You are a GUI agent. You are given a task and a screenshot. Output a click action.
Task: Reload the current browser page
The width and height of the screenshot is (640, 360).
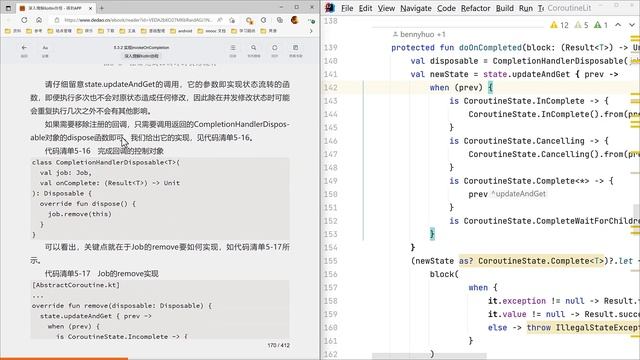24,20
